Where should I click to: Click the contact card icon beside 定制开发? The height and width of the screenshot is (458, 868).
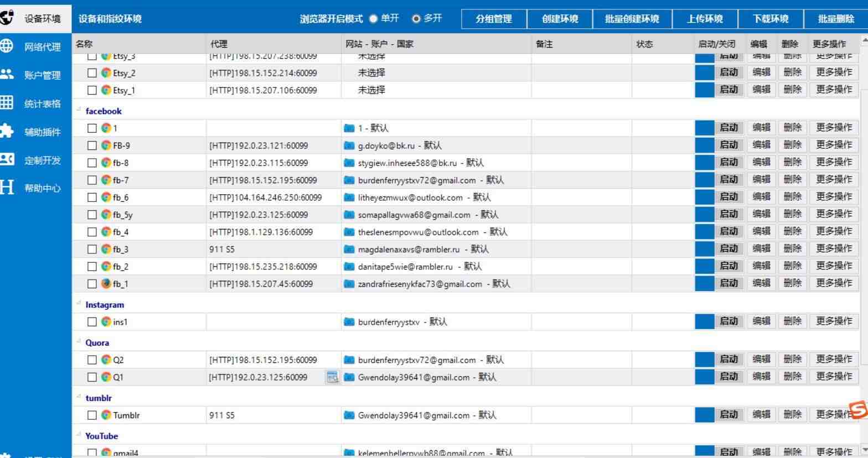[7, 159]
